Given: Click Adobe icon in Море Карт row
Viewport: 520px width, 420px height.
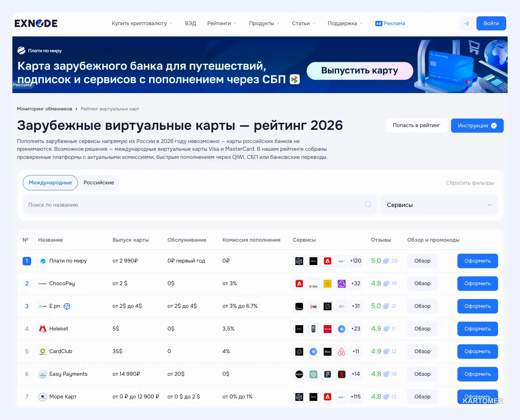Looking at the screenshot, I should click(x=328, y=397).
